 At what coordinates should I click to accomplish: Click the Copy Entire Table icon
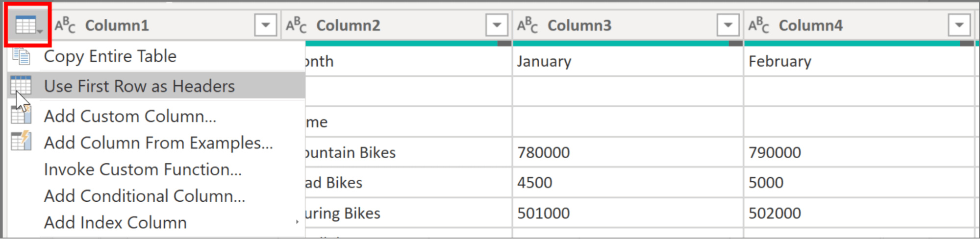pos(21,56)
